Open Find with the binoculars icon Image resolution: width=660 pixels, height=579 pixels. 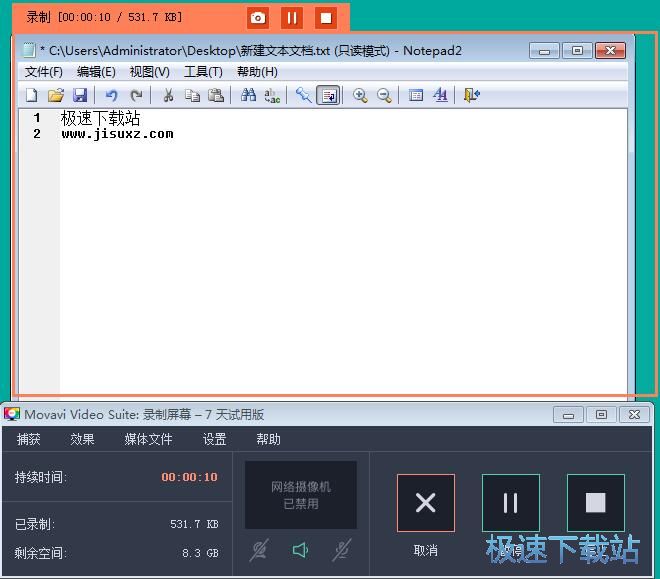(x=248, y=95)
